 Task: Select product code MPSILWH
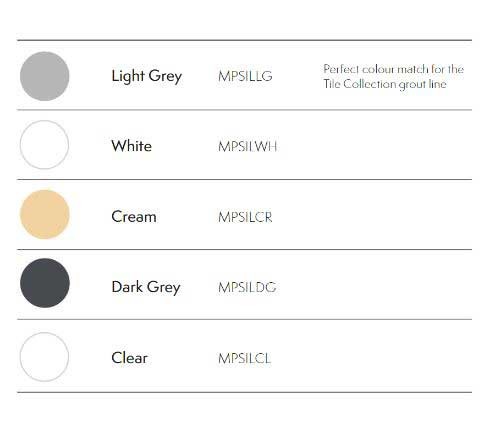[x=248, y=147]
